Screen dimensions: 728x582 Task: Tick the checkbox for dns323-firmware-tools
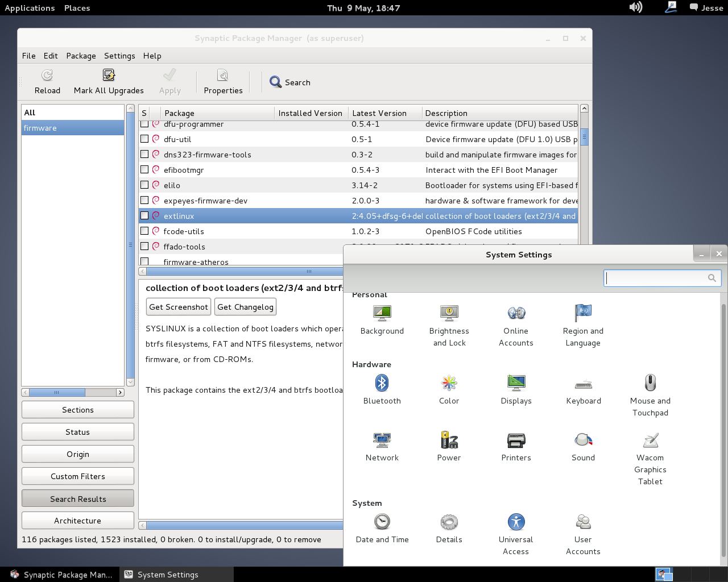[x=144, y=154]
